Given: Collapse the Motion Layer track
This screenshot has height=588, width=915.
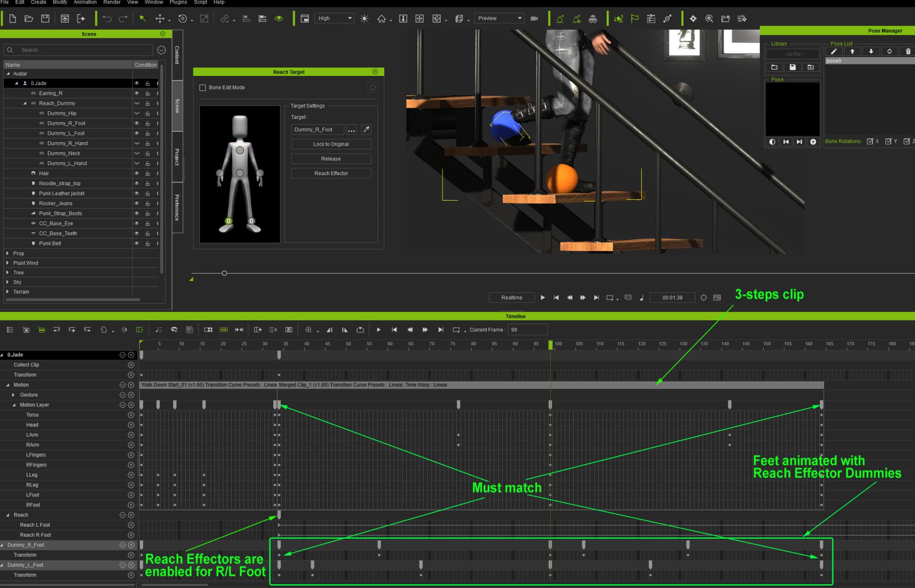Looking at the screenshot, I should click(14, 405).
